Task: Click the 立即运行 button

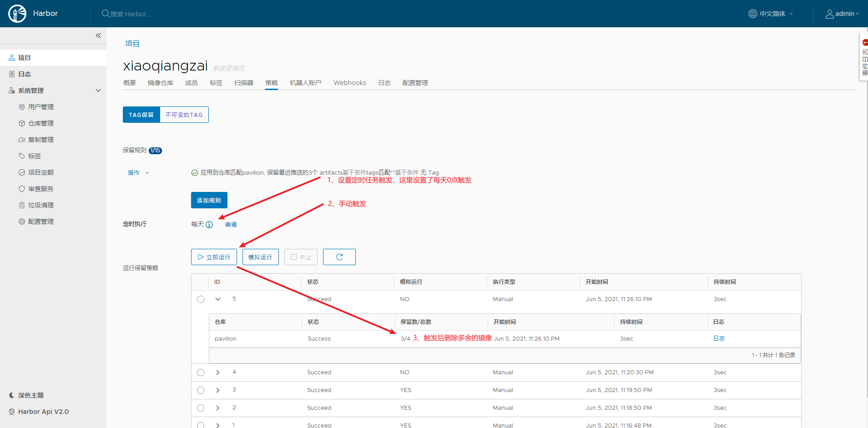Action: [214, 257]
